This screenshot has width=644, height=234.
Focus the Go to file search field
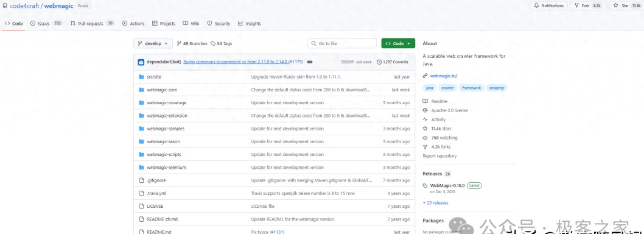point(341,44)
